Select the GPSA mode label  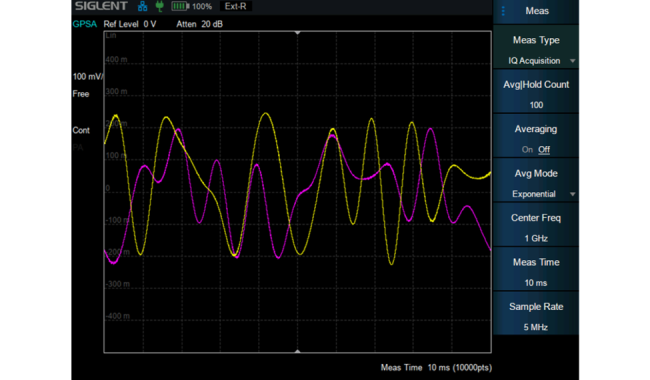85,24
